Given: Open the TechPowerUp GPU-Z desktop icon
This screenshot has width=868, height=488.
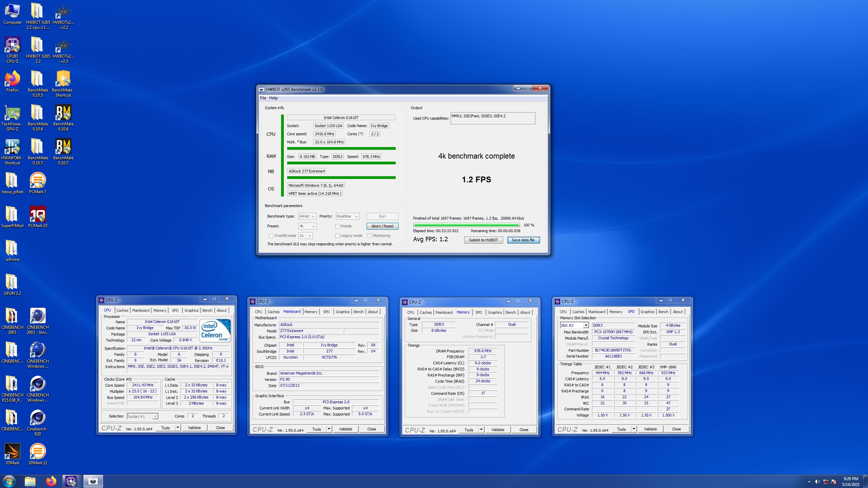Looking at the screenshot, I should pos(13,118).
